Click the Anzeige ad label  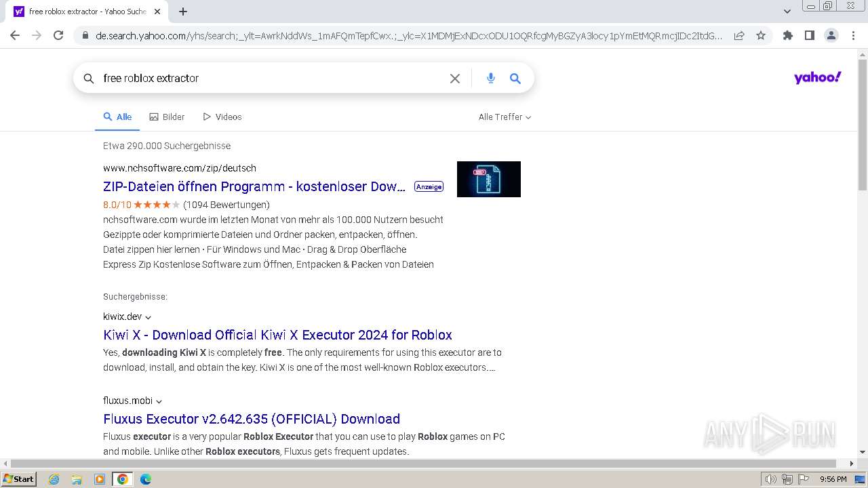(429, 186)
